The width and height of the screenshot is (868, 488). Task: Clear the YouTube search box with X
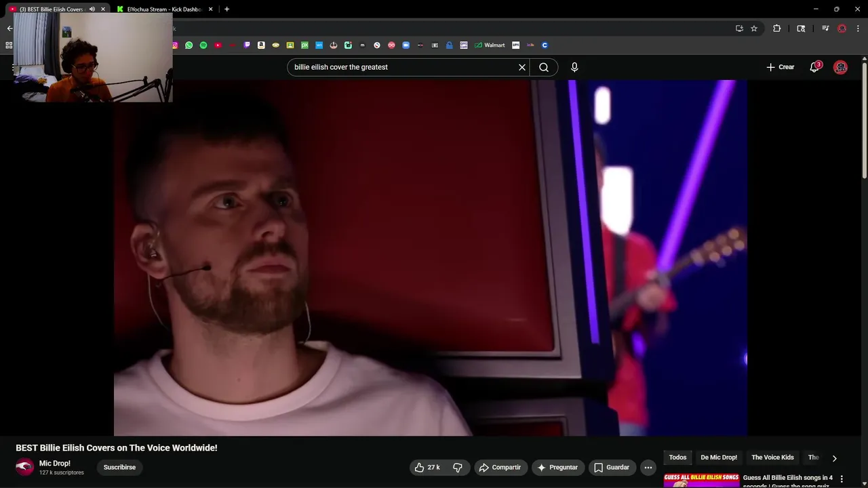click(x=522, y=67)
